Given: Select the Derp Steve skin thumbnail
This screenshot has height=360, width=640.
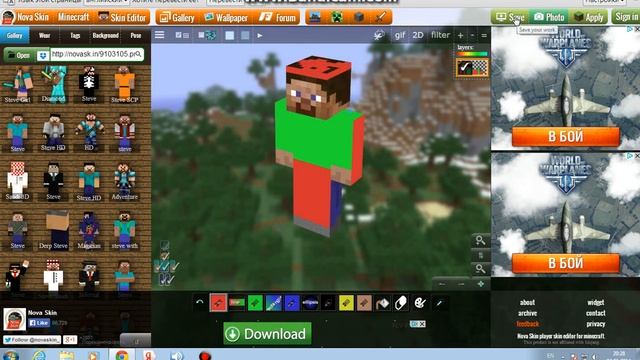Looking at the screenshot, I should point(53,230).
